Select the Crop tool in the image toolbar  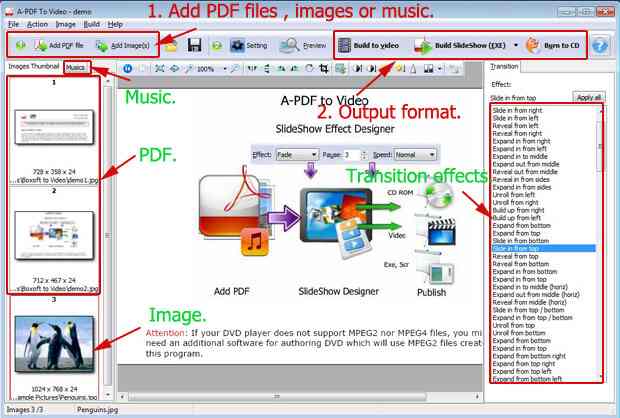(324, 69)
